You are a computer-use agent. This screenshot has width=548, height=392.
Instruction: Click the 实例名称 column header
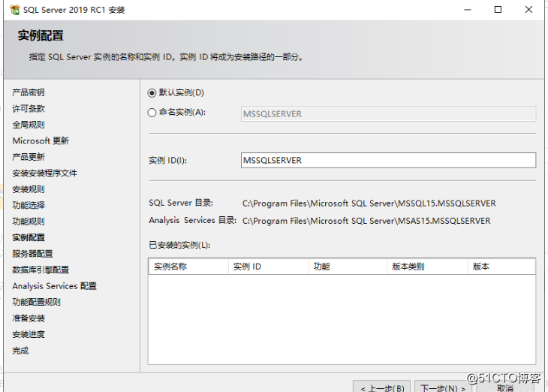188,267
